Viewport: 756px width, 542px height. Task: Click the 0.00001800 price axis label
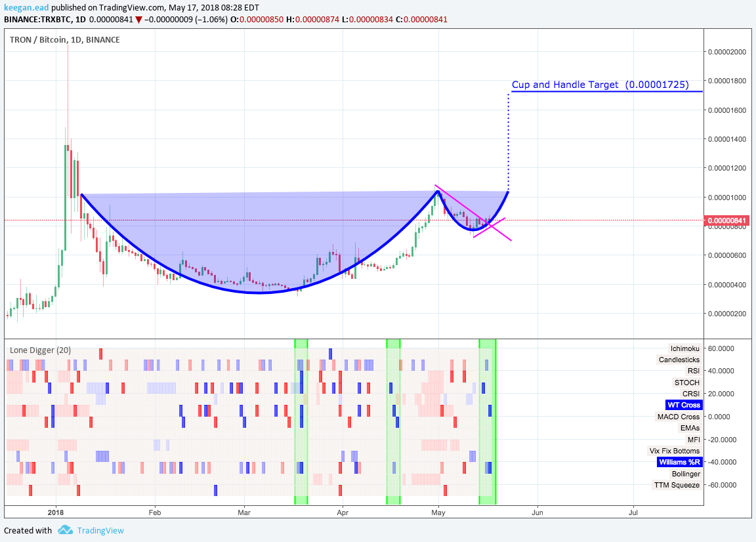(x=727, y=81)
